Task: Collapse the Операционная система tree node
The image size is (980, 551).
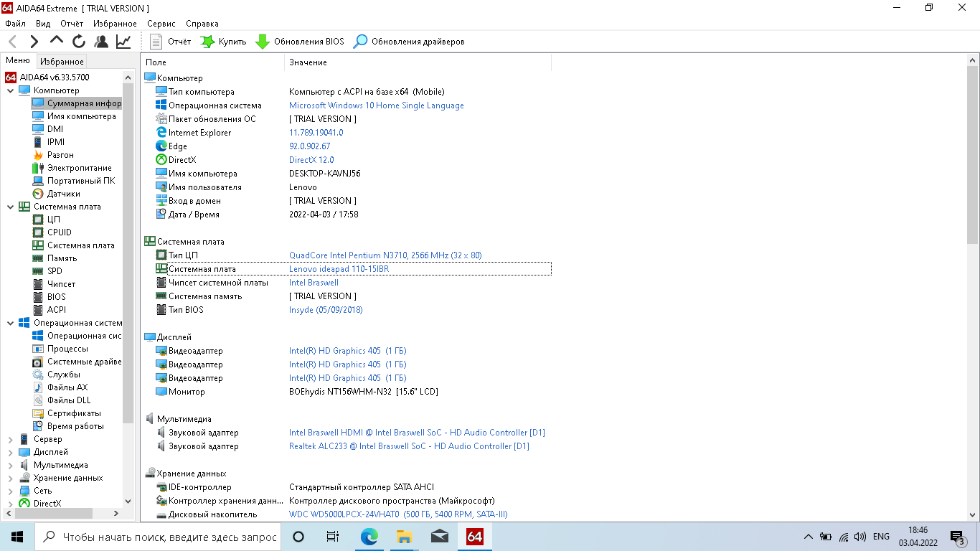Action: click(11, 323)
